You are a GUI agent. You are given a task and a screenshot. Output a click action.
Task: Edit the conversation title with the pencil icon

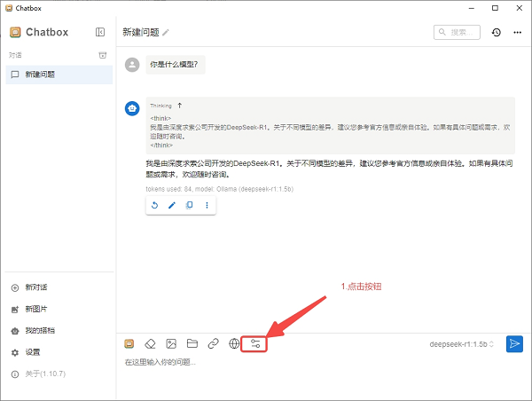coord(166,33)
